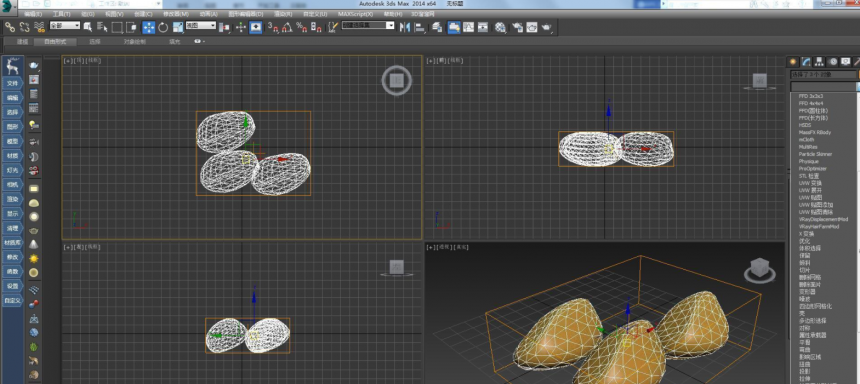This screenshot has height=384, width=860.
Task: Click the 设置 sidebar button
Action: [x=13, y=286]
